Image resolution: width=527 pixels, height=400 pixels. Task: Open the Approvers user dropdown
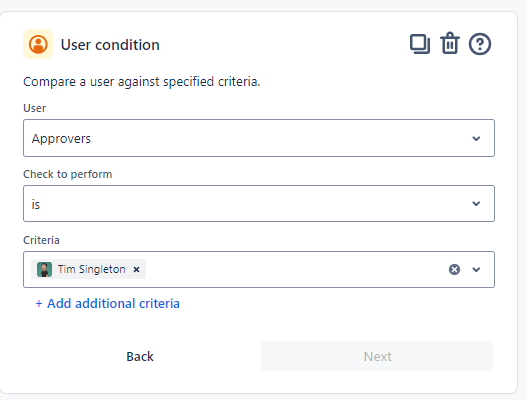[x=259, y=138]
